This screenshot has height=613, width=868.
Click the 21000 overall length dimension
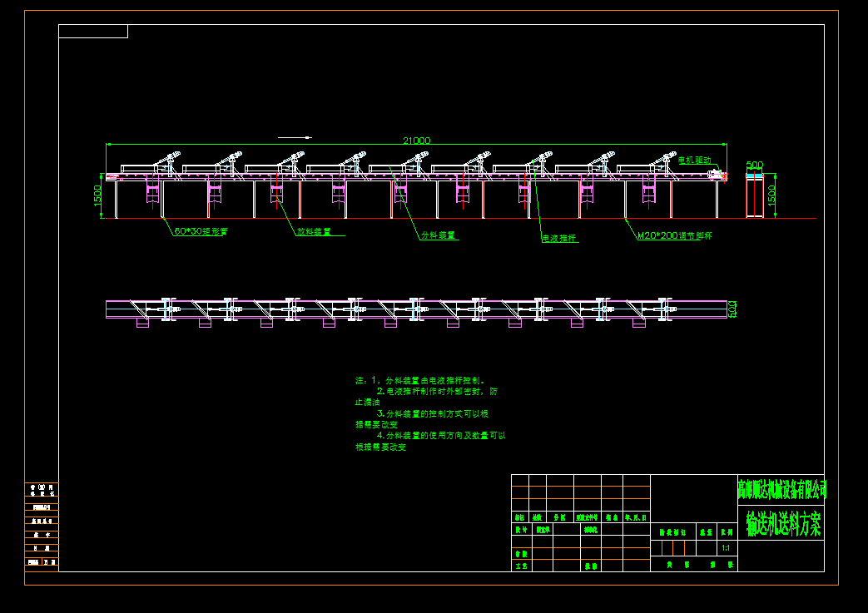[x=416, y=141]
